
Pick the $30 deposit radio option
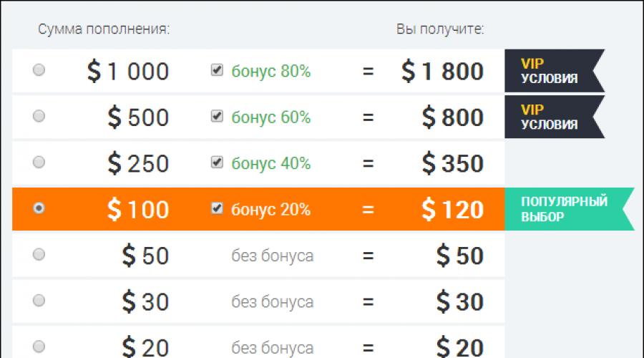[x=39, y=299]
